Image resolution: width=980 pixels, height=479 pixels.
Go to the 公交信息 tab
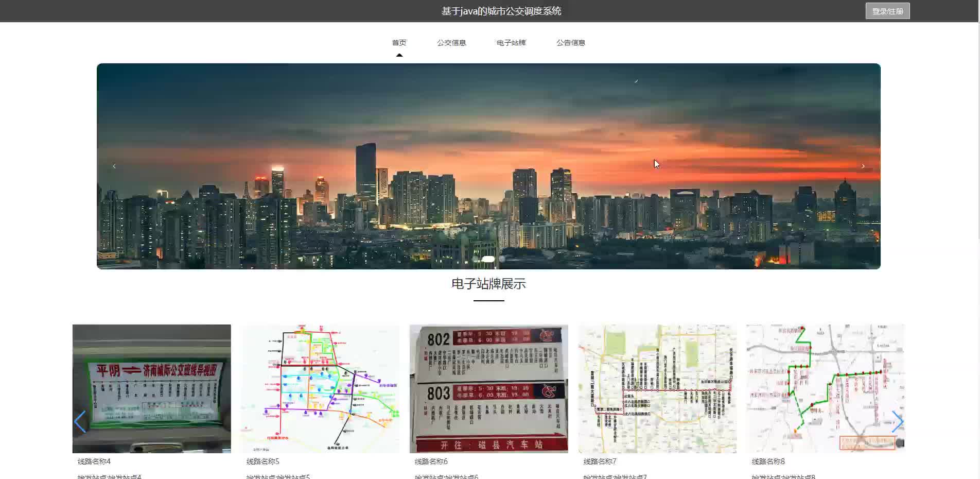pyautogui.click(x=451, y=43)
